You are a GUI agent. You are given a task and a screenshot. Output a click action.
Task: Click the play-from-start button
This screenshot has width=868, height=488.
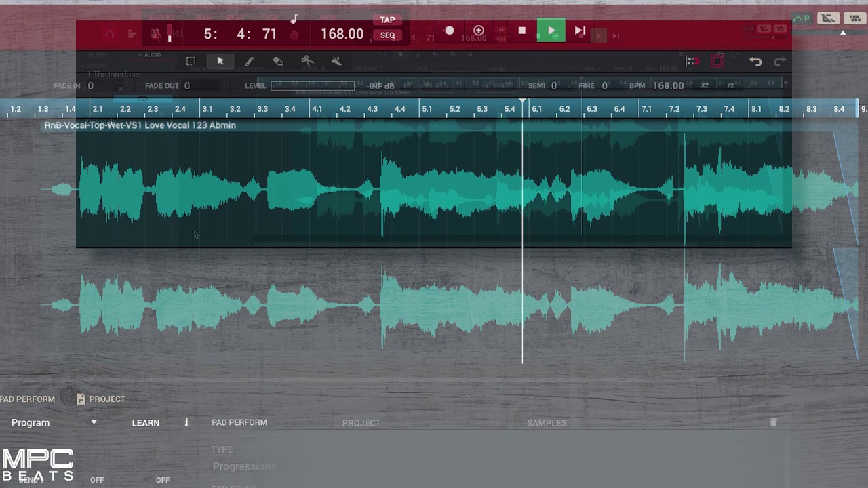[x=580, y=30]
